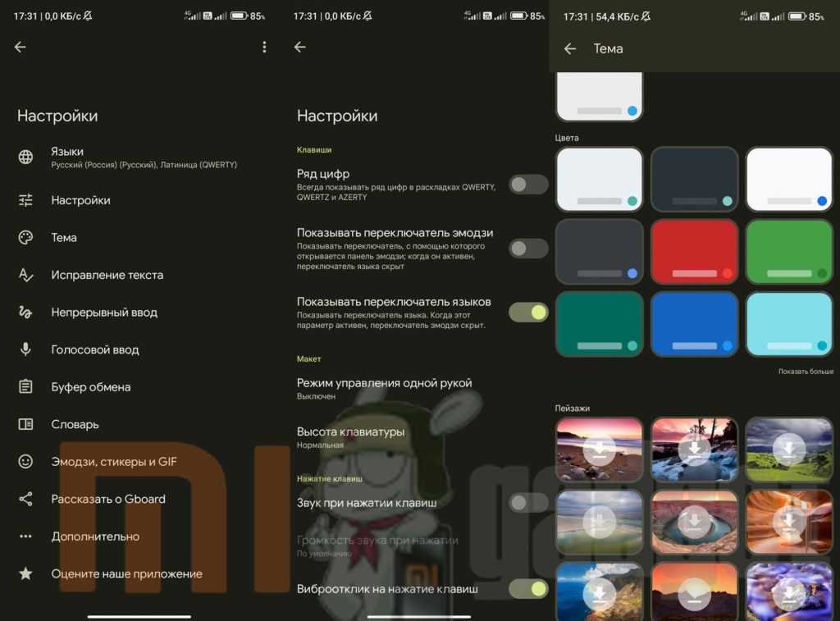
Task: Open the three-dot overflow menu
Action: coord(264,48)
